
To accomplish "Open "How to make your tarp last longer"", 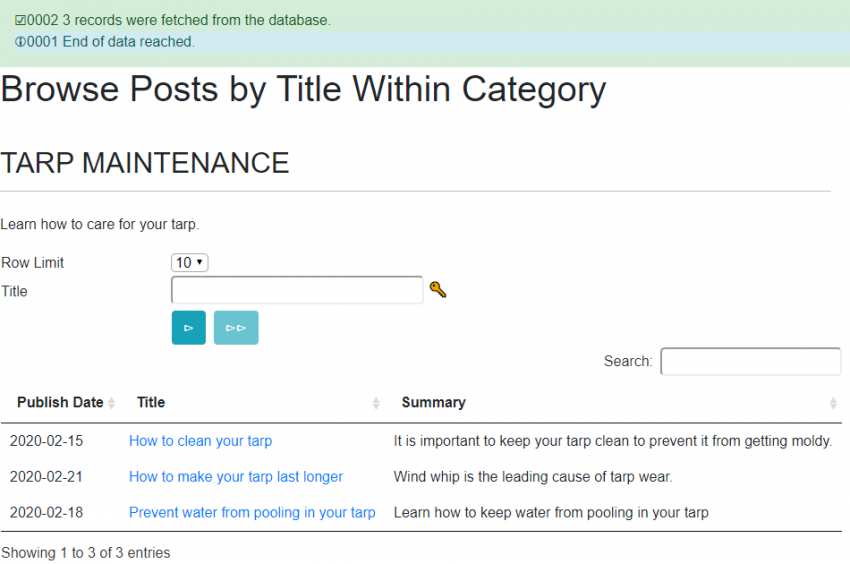I will [x=236, y=477].
